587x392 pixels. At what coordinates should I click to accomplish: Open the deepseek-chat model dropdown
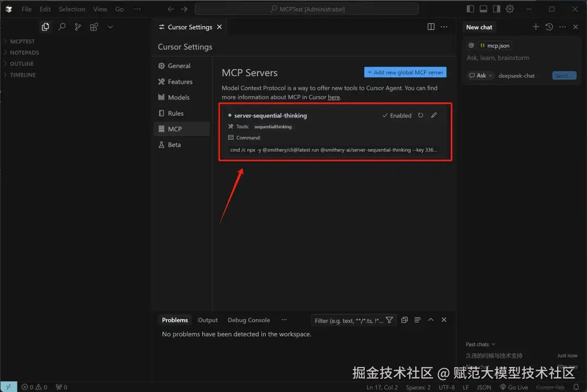[x=519, y=76]
